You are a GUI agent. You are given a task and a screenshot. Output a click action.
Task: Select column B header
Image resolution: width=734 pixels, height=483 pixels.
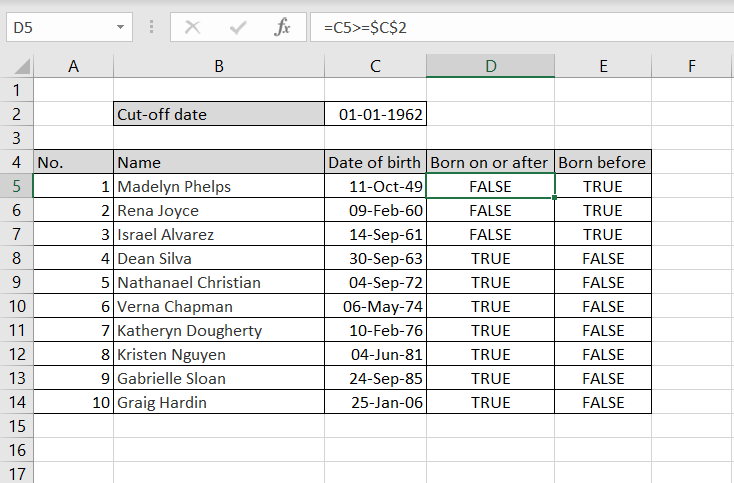(219, 66)
